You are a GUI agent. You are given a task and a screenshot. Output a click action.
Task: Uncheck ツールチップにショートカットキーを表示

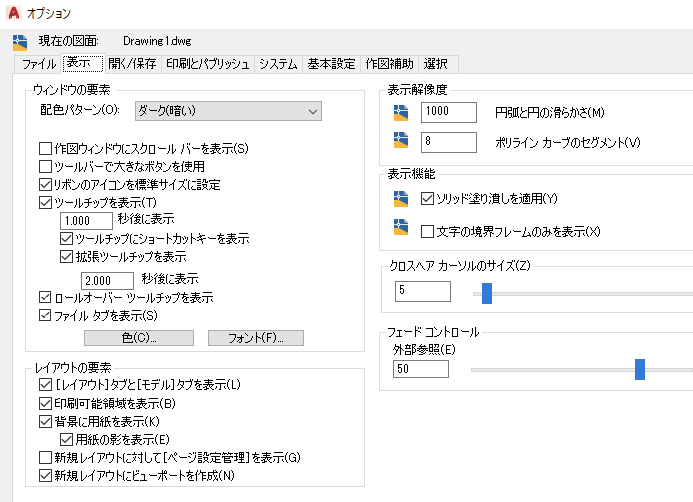click(66, 239)
